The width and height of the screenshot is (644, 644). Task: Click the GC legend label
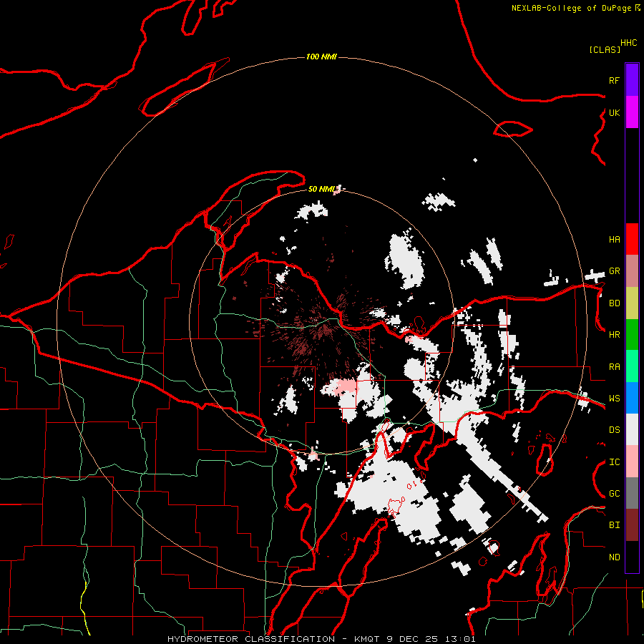click(614, 493)
